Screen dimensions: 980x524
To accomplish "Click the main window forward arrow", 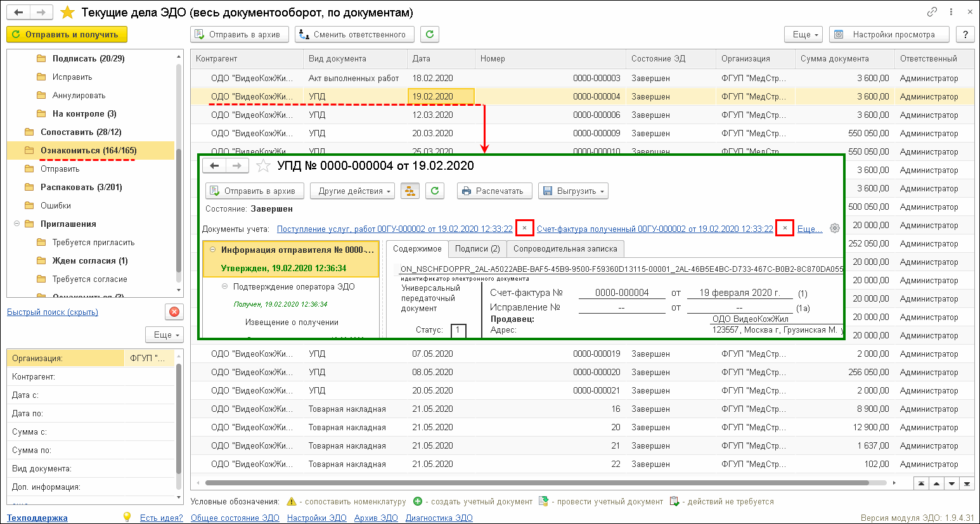I will coord(41,12).
